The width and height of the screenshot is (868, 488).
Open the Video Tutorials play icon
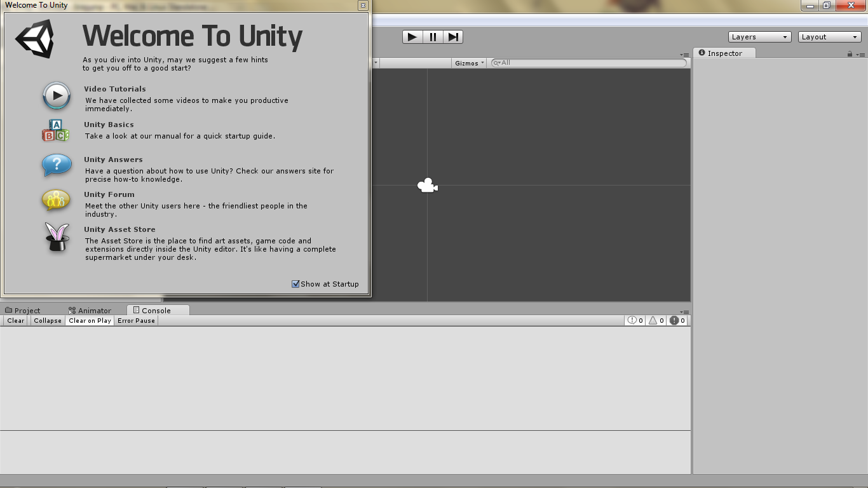[x=56, y=95]
